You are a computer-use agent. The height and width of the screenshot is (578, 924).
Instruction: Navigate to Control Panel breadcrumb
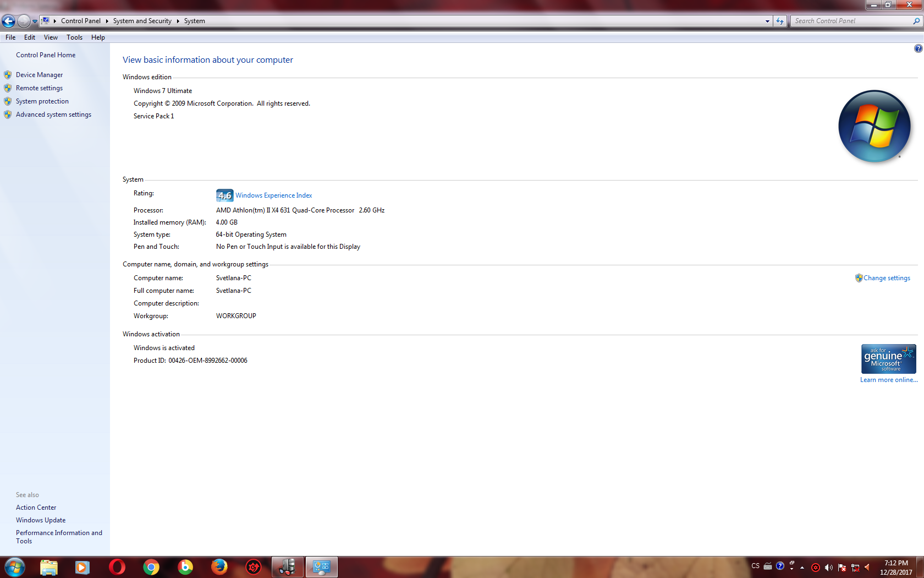[x=81, y=21]
